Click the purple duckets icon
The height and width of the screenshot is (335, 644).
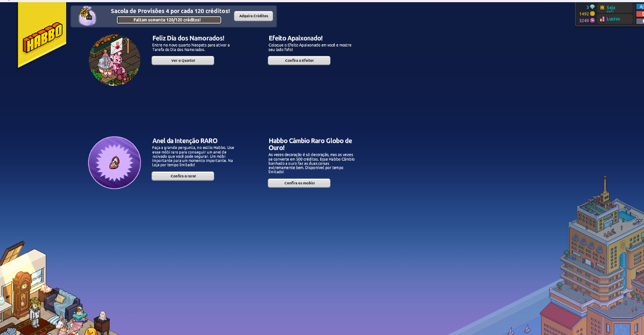[592, 20]
